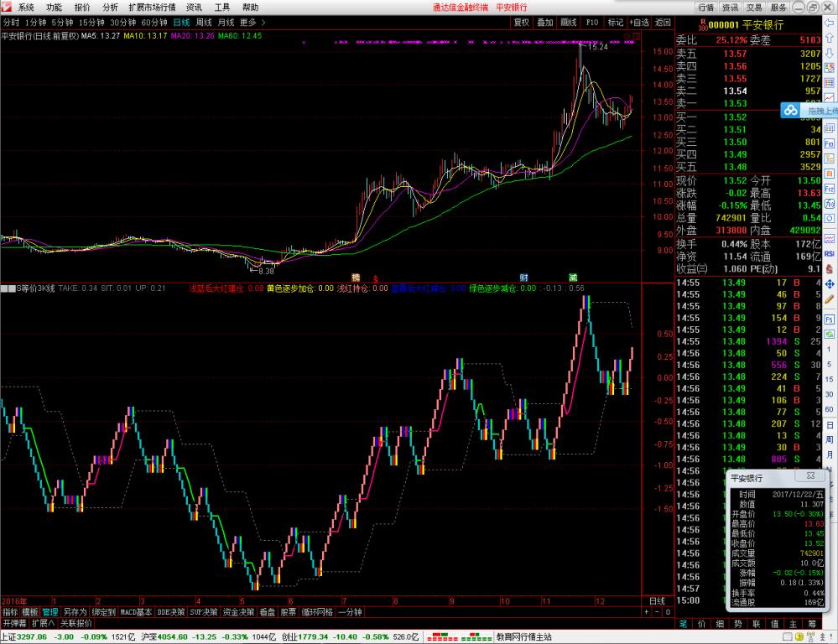The height and width of the screenshot is (644, 838).
Task: Open the F10 company info button
Action: click(x=591, y=23)
